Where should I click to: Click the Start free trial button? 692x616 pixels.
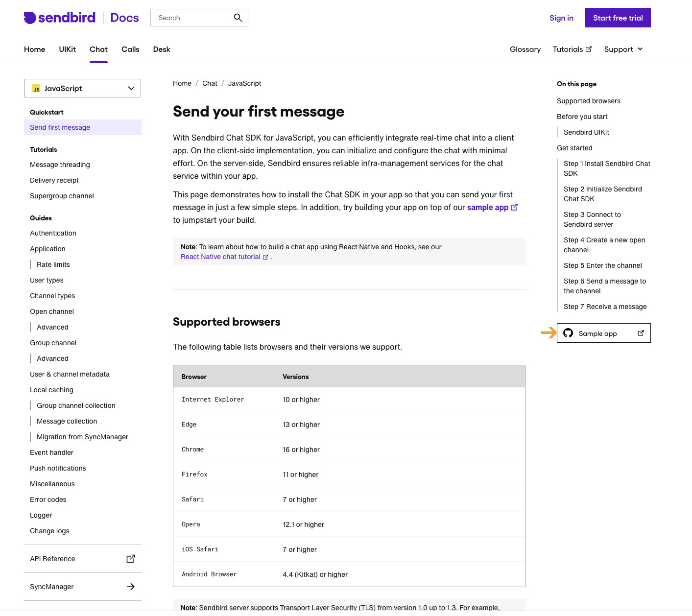click(618, 18)
